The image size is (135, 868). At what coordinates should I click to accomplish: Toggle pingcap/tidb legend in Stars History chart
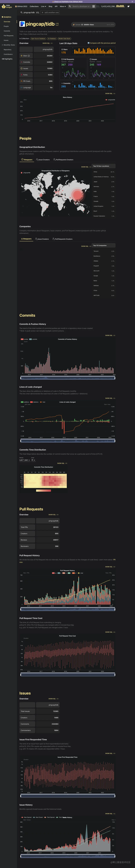point(110,100)
